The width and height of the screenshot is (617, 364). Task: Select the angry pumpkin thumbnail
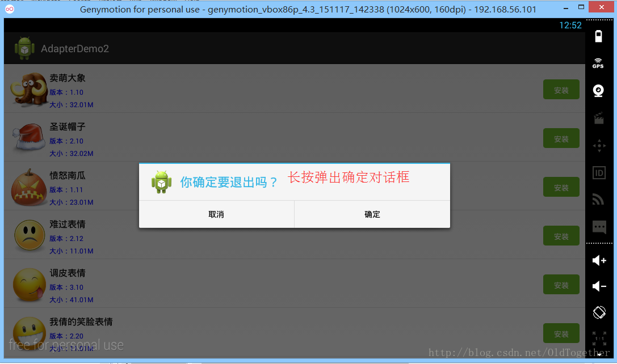tap(29, 188)
